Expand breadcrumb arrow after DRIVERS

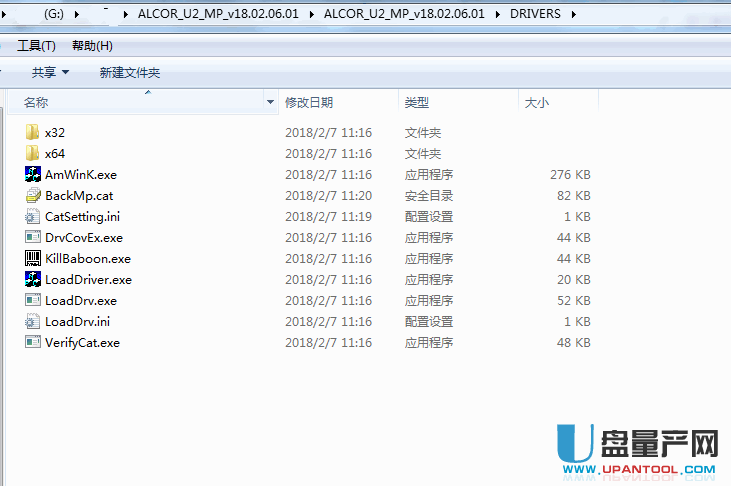[571, 14]
